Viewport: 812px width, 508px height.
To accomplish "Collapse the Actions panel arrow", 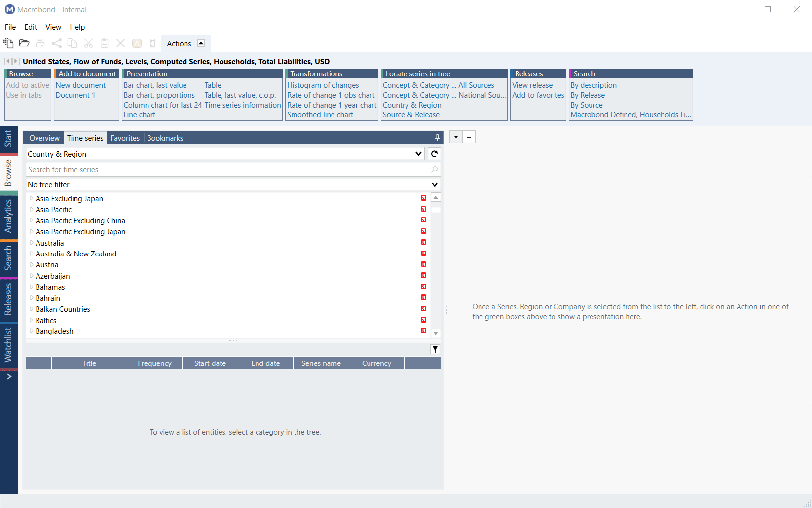I will click(201, 43).
